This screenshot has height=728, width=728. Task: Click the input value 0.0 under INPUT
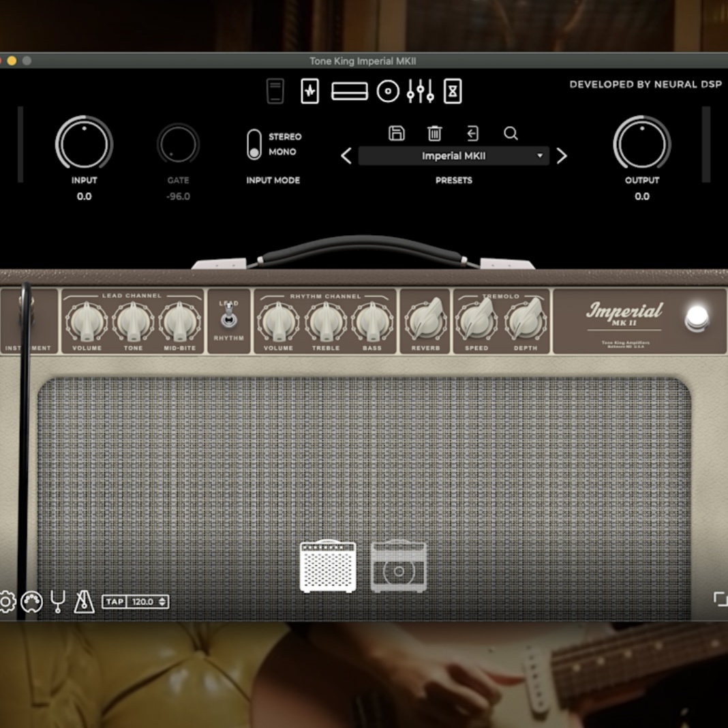point(84,196)
